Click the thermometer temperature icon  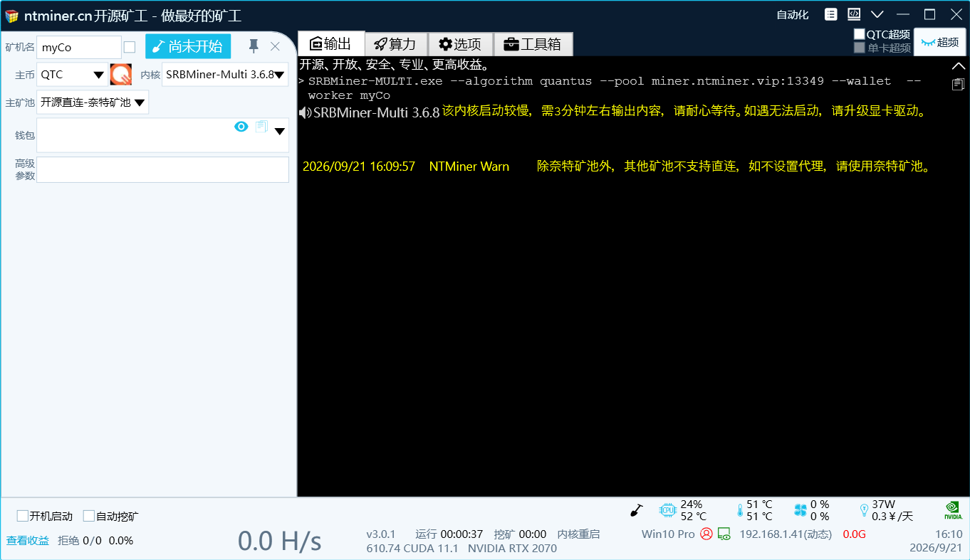point(740,510)
